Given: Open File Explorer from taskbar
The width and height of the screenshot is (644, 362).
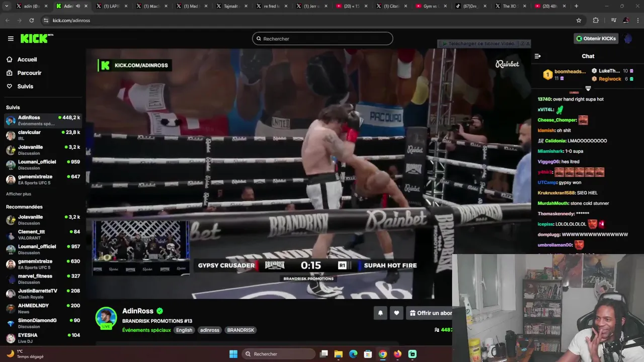Looking at the screenshot, I should tap(339, 354).
